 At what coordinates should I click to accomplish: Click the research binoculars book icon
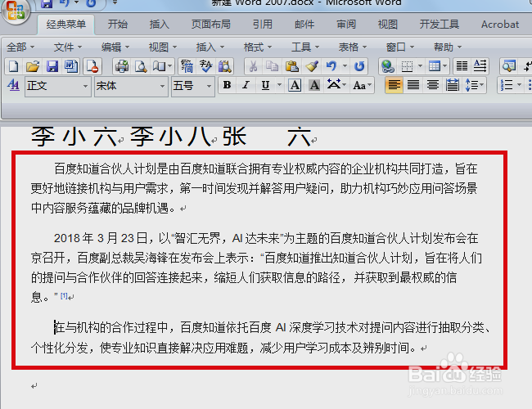pyautogui.click(x=224, y=66)
